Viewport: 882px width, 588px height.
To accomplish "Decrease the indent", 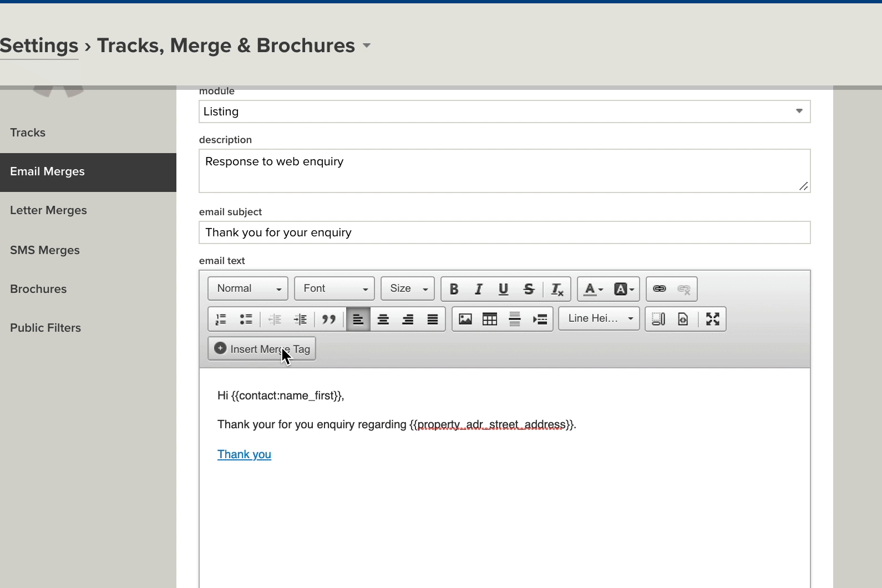I will coord(275,319).
